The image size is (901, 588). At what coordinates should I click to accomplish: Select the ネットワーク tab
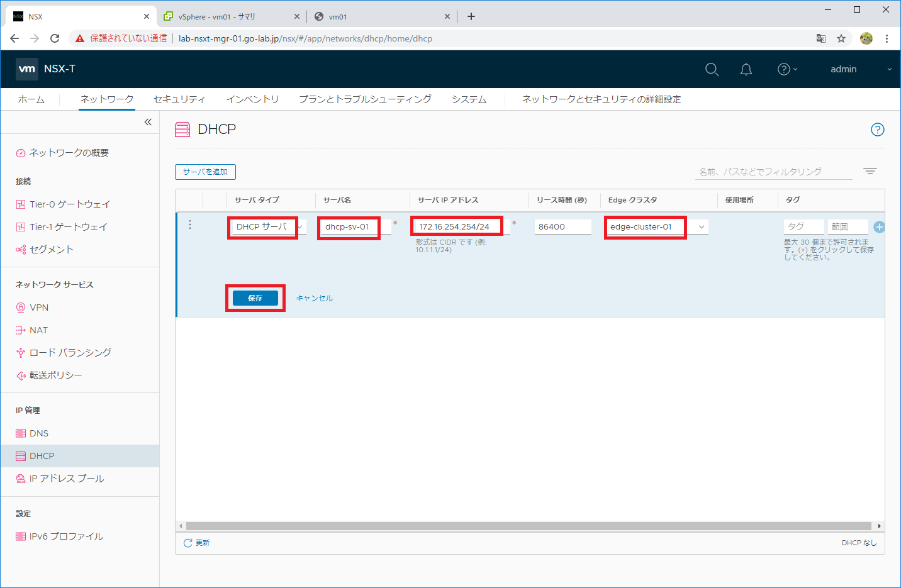pyautogui.click(x=107, y=99)
